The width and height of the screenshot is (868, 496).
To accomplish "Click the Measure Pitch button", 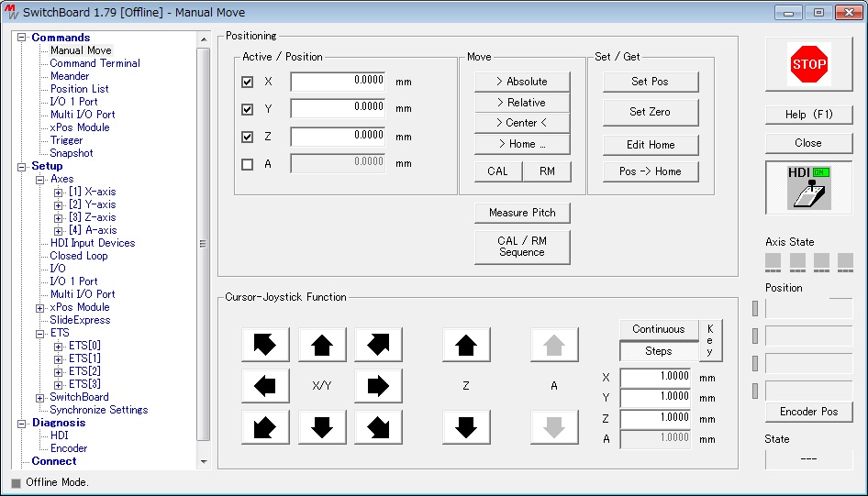I will [x=522, y=213].
